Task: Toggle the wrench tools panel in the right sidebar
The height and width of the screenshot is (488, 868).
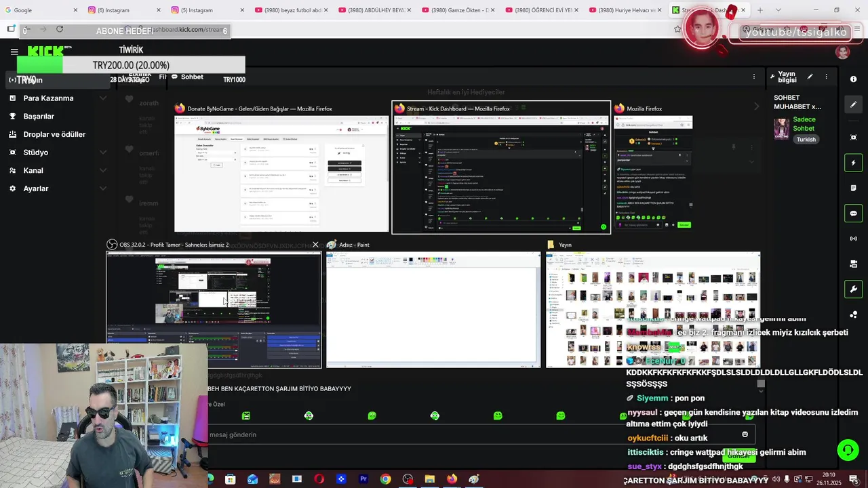Action: pyautogui.click(x=853, y=289)
